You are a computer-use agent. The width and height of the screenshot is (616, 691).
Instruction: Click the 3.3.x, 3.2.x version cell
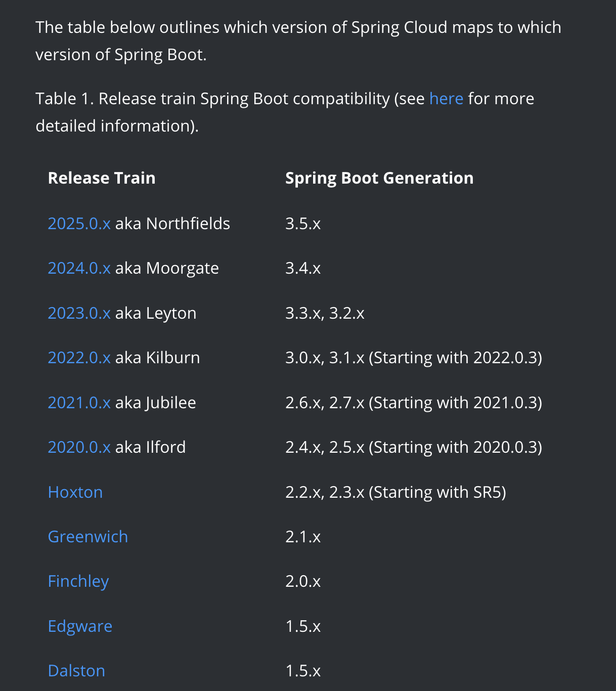point(325,313)
